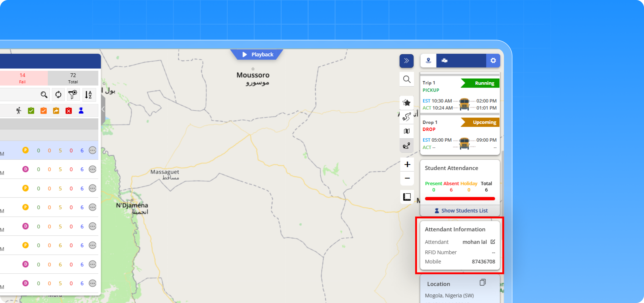Click the map search magnifier icon
644x303 pixels.
(x=407, y=79)
